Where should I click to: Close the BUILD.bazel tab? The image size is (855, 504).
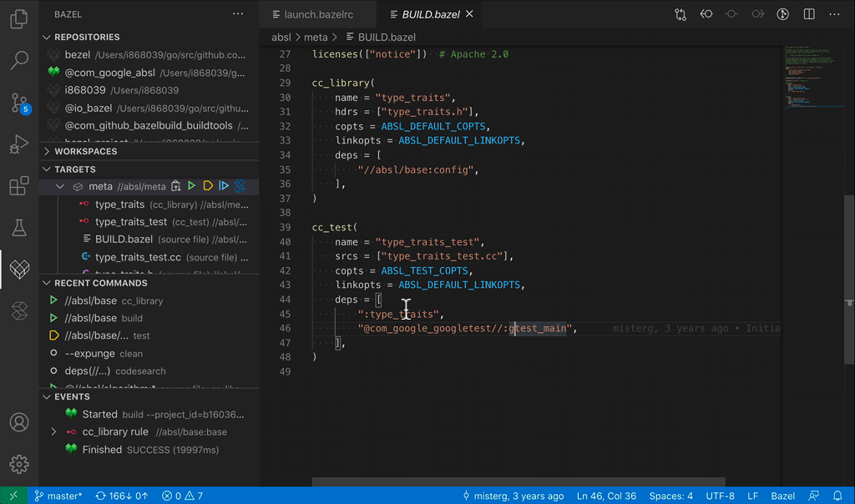click(469, 14)
